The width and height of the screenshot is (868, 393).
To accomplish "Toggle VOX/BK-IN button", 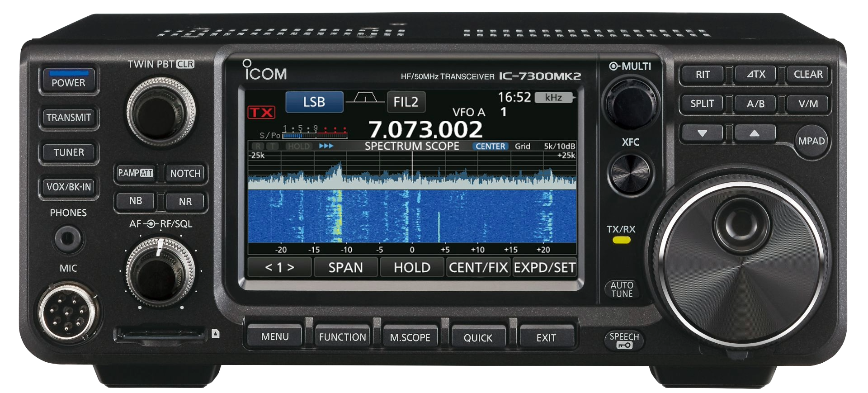I will [x=68, y=187].
